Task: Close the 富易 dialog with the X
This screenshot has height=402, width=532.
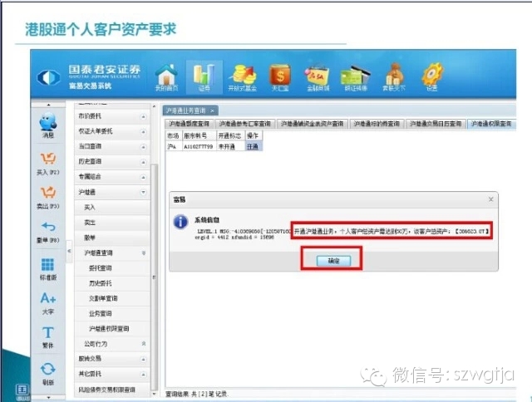Action: tap(490, 199)
